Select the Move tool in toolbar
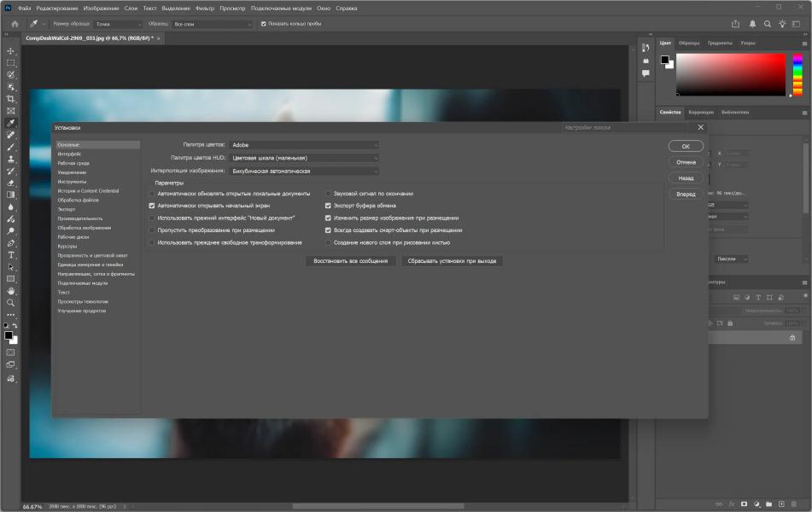 11,50
